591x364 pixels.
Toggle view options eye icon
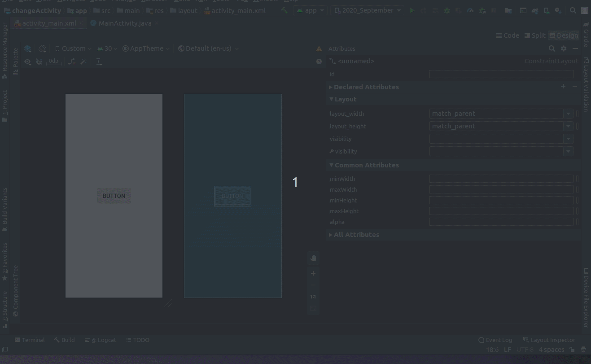28,61
